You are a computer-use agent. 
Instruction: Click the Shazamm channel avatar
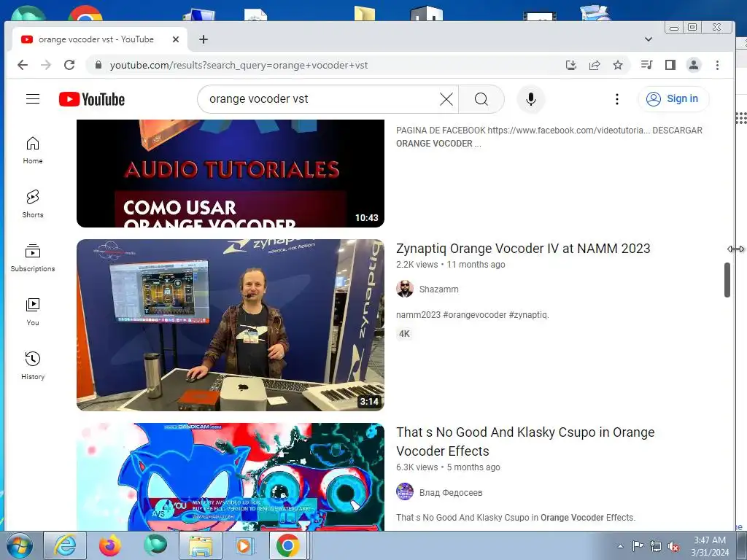pyautogui.click(x=404, y=289)
